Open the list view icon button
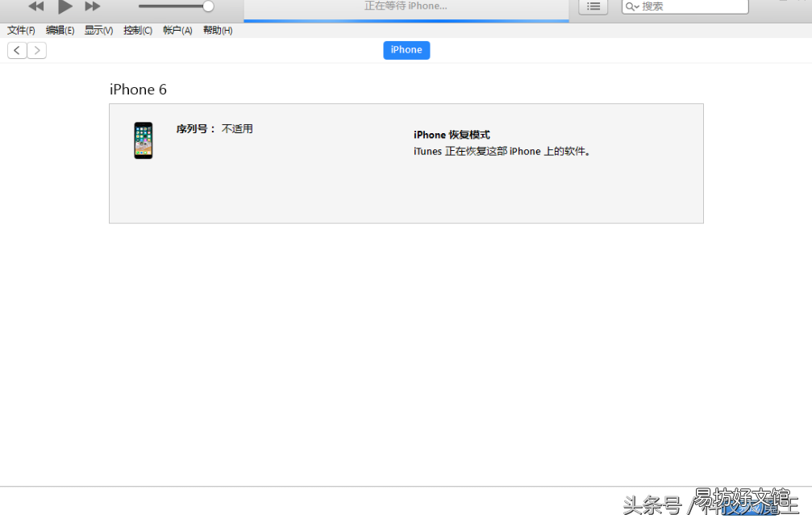Viewport: 812px width, 523px height. click(593, 6)
